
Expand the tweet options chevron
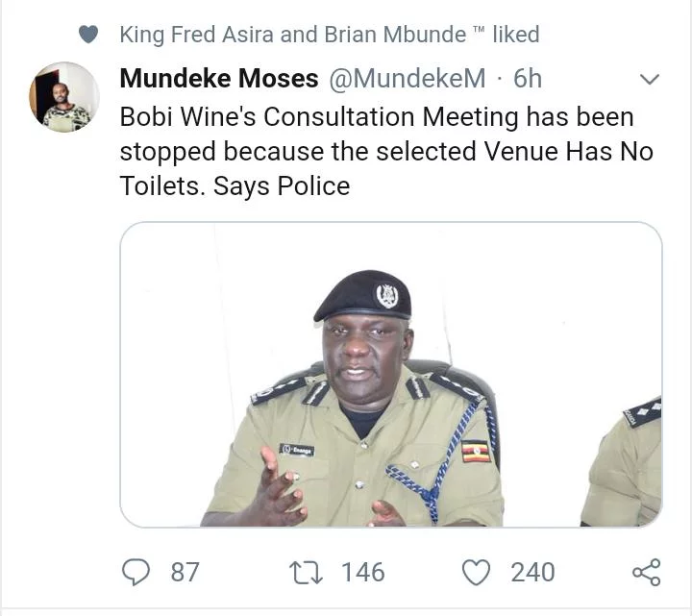pyautogui.click(x=650, y=79)
